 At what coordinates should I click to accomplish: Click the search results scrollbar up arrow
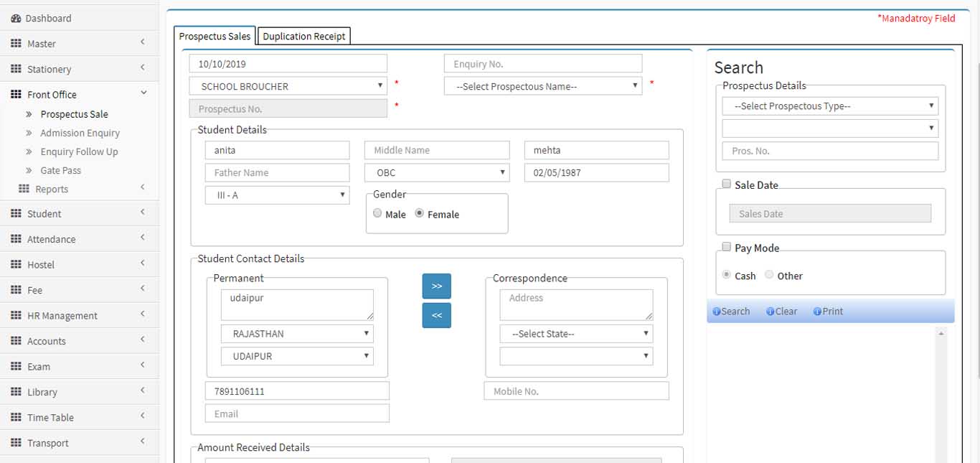point(941,333)
